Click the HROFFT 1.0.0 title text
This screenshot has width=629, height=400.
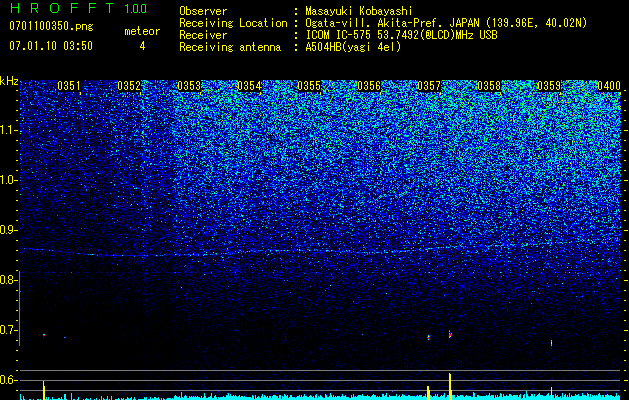click(x=78, y=8)
